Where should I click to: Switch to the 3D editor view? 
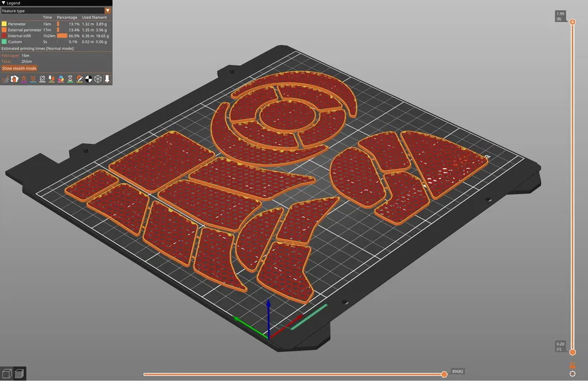tap(7, 374)
